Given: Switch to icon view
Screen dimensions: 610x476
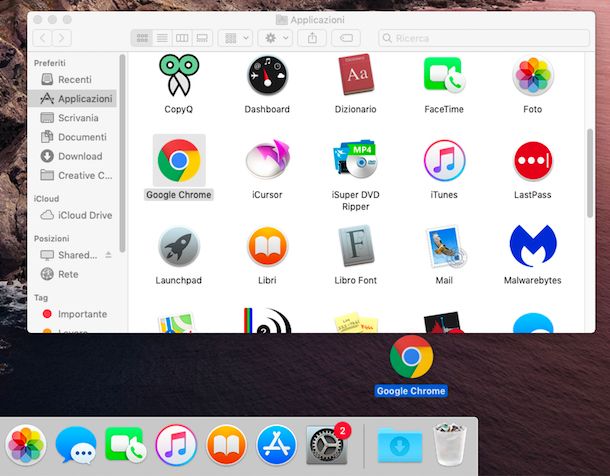Looking at the screenshot, I should 142,38.
